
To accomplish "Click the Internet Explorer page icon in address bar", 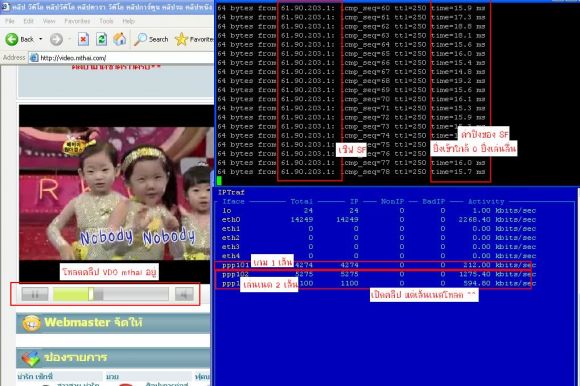I will 34,58.
